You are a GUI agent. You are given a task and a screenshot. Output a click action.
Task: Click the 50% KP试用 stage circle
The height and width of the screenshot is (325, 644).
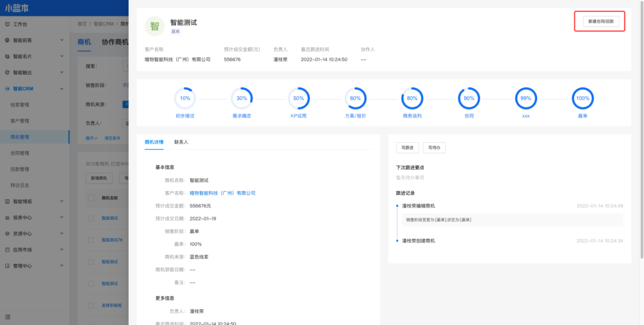[x=298, y=98]
